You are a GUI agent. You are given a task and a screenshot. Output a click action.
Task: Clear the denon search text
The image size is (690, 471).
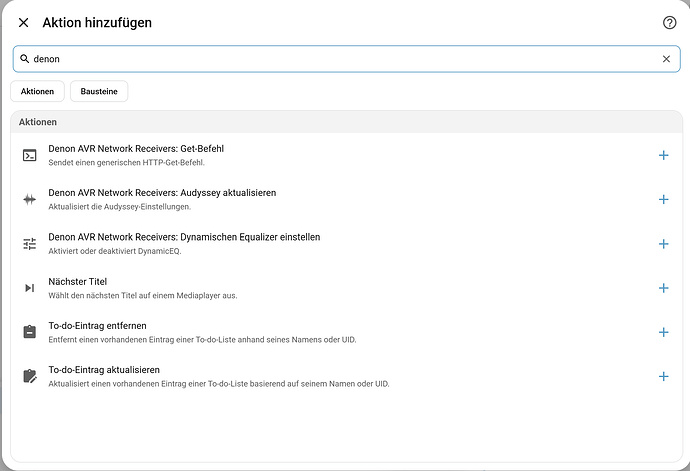point(666,59)
